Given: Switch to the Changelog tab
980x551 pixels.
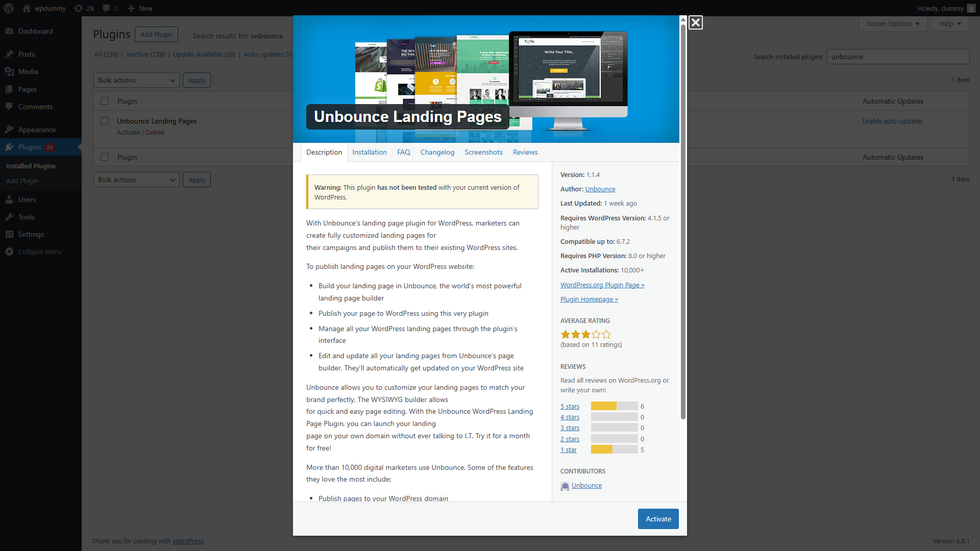Looking at the screenshot, I should (x=437, y=152).
